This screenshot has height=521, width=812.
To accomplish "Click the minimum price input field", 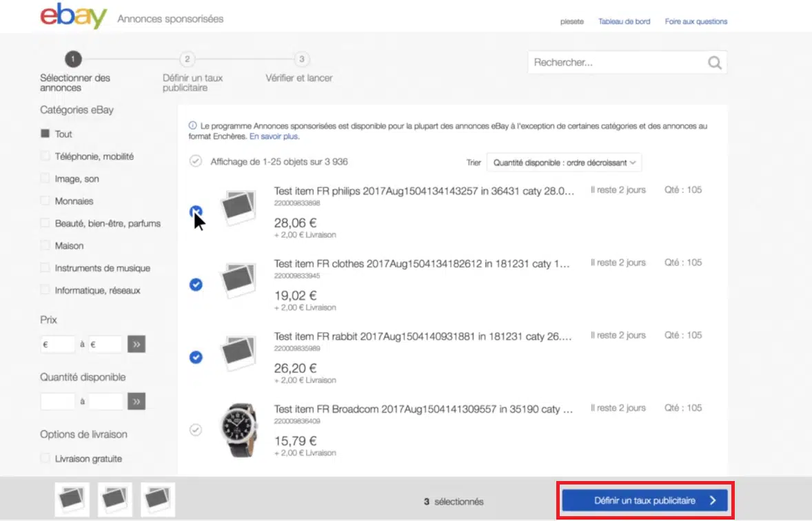I will [58, 344].
